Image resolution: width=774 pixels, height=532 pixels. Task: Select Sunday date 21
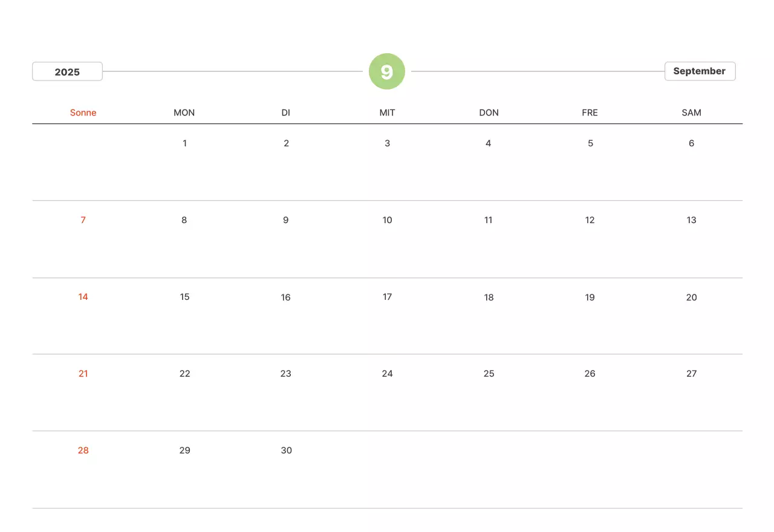point(83,374)
